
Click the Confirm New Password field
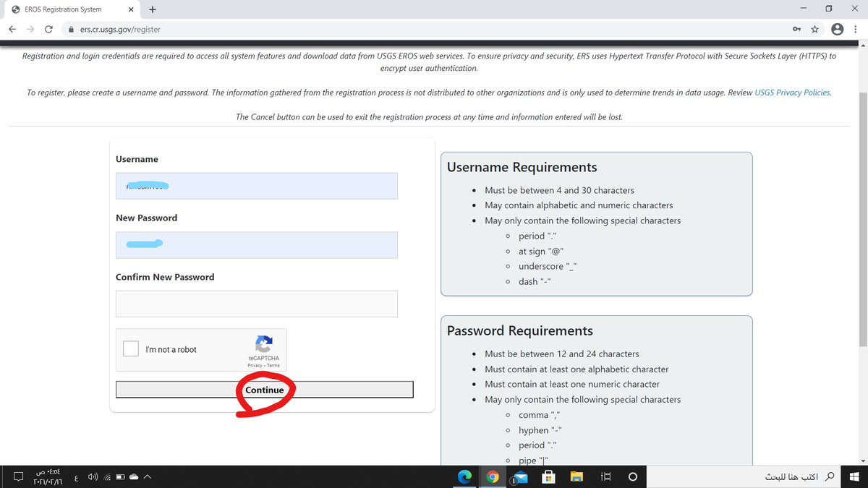tap(256, 304)
